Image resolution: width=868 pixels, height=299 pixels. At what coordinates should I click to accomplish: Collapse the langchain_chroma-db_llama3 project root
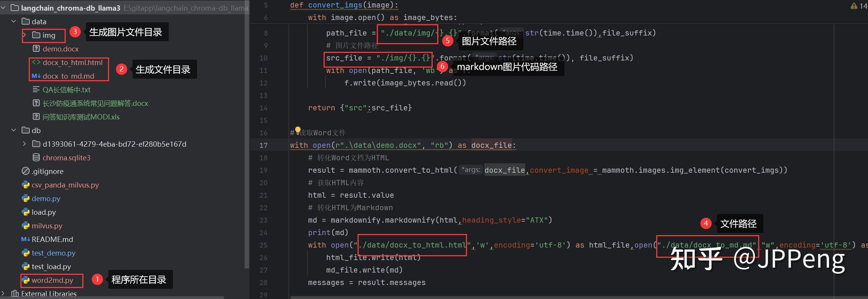tap(3, 8)
